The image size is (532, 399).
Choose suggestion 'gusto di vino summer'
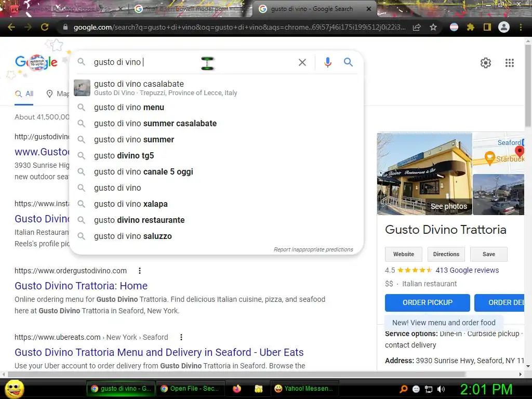point(216,140)
